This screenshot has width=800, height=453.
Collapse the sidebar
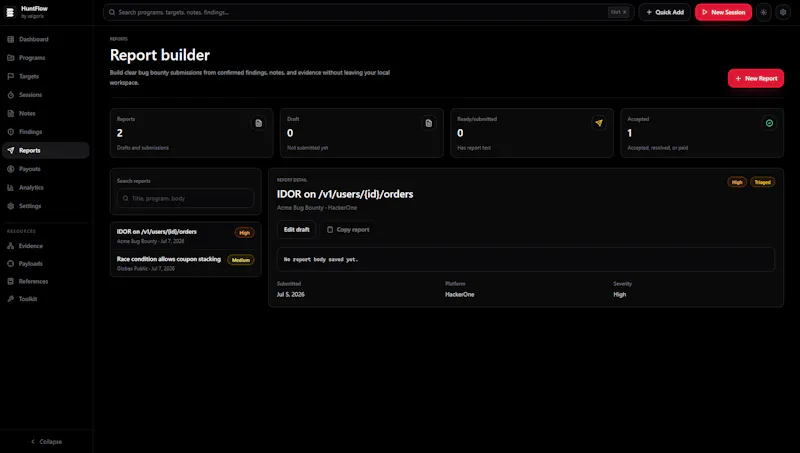pos(46,442)
